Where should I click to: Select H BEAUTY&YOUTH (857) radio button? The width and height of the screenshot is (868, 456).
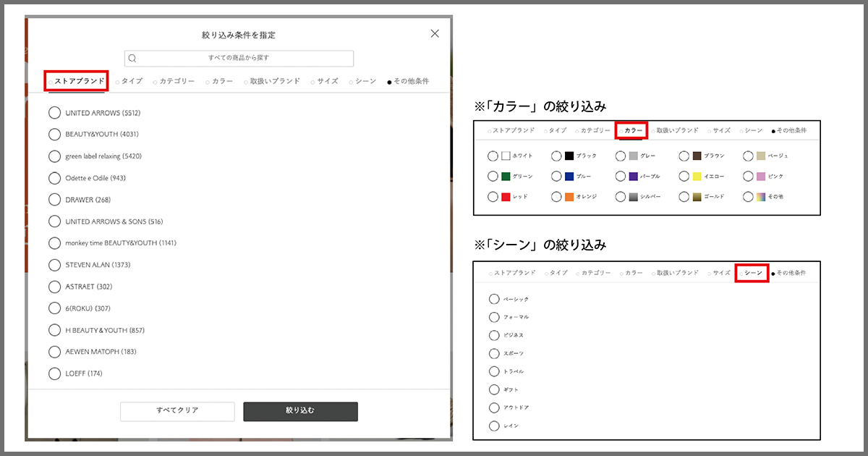[x=54, y=330]
